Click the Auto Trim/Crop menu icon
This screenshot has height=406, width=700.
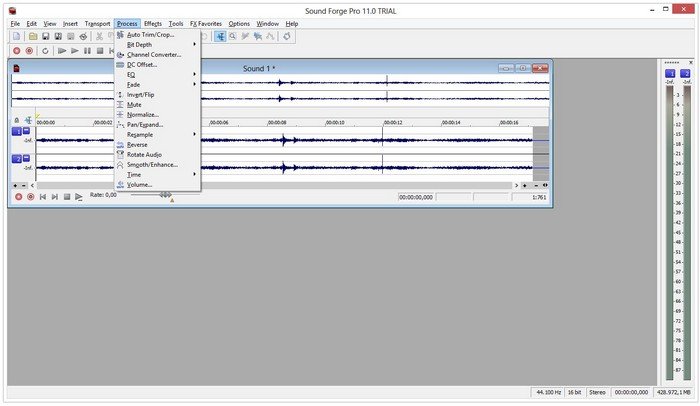point(120,34)
